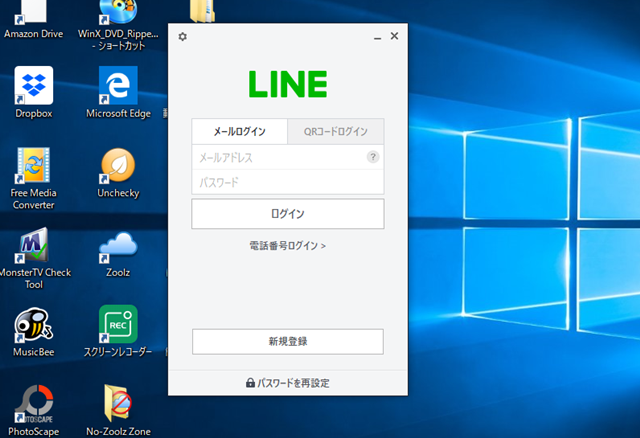Click the lock icon beside パスワードを再設定
640x438 pixels.
250,382
